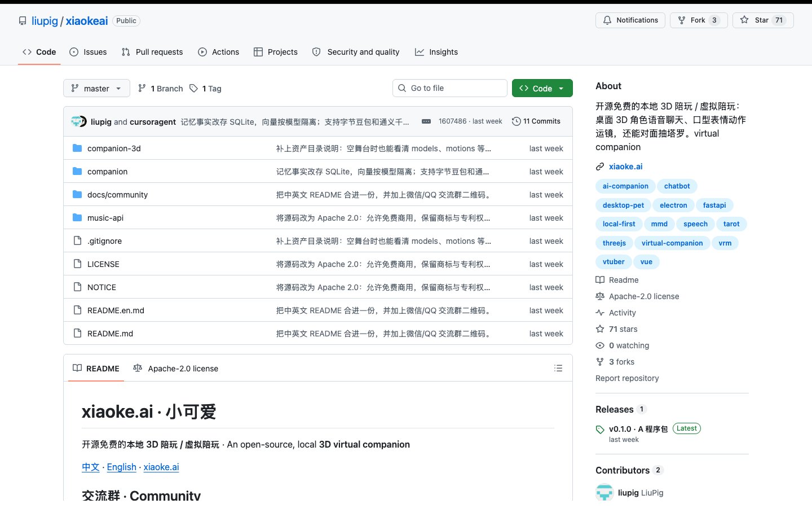The image size is (812, 508).
Task: Open the Code tab
Action: tap(39, 52)
